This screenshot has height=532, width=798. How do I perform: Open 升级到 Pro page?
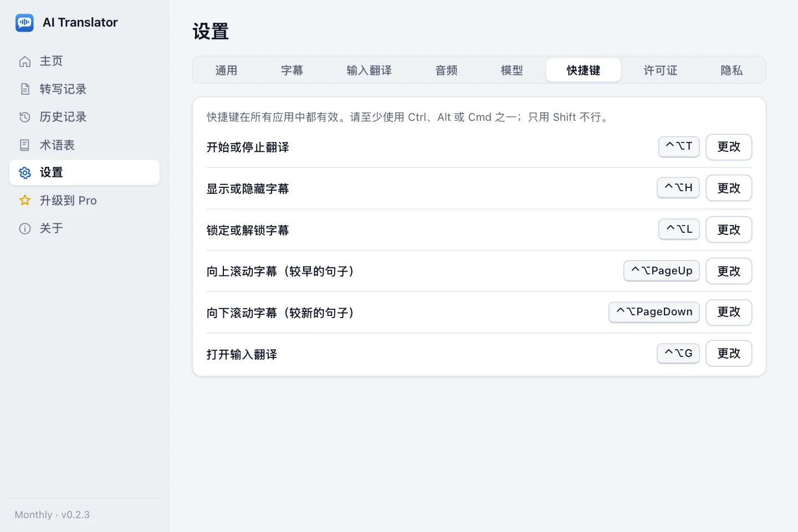84,201
